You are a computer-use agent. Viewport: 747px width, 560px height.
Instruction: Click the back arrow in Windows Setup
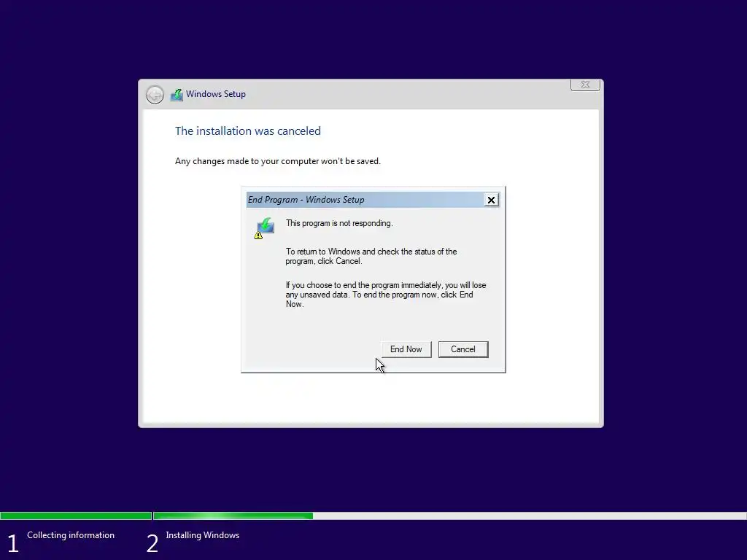[155, 95]
